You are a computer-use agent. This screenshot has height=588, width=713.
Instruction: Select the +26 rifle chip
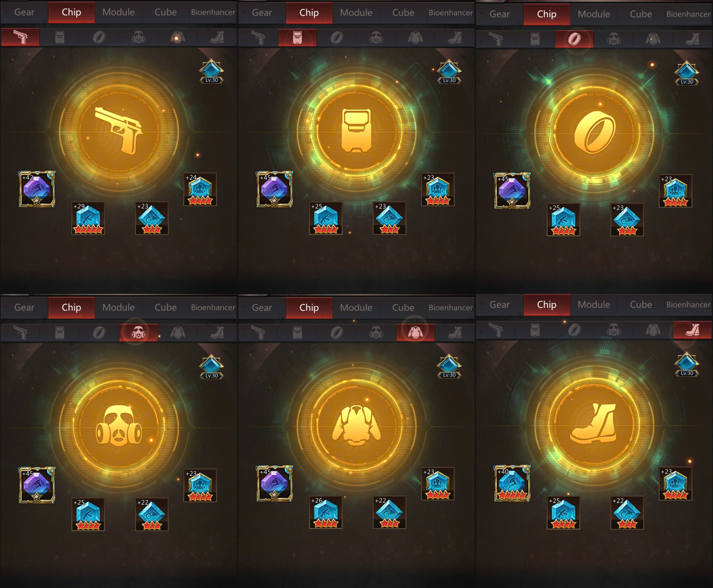[x=326, y=512]
